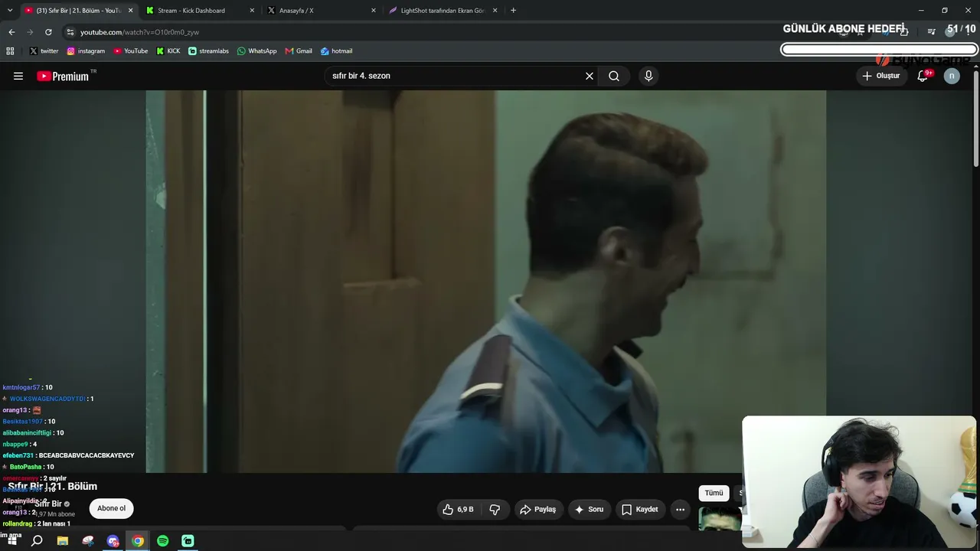This screenshot has height=551, width=980.
Task: Open a new browser tab
Action: click(513, 10)
